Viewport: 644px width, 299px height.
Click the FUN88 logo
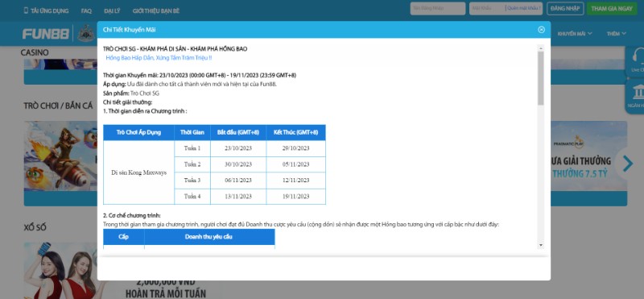[46, 34]
